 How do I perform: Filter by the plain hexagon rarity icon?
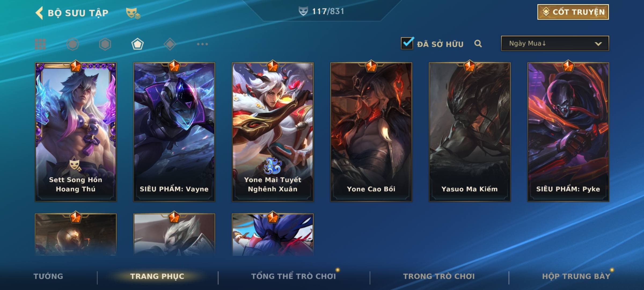tap(105, 44)
